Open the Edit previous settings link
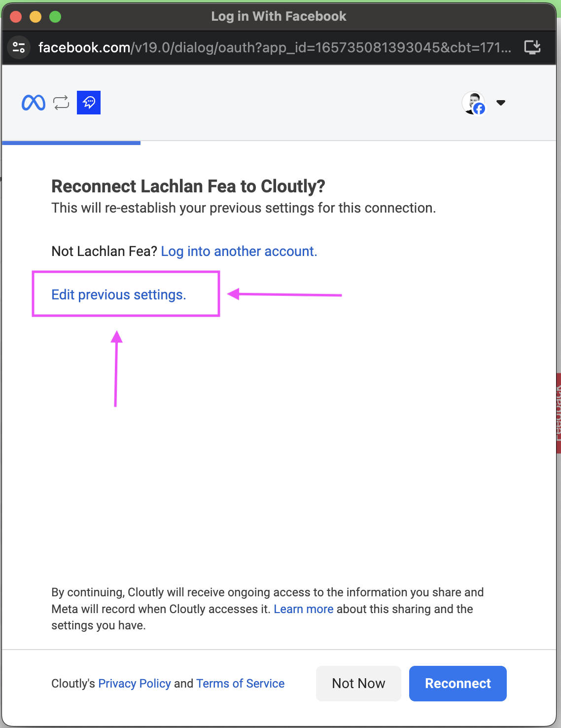This screenshot has height=728, width=561. [119, 295]
